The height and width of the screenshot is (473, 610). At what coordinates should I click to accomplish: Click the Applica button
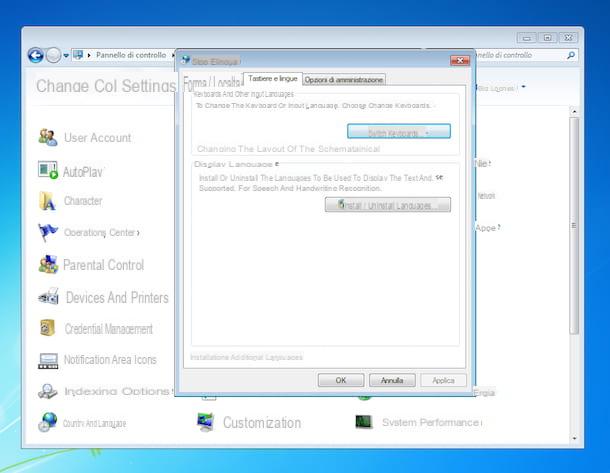tap(443, 380)
